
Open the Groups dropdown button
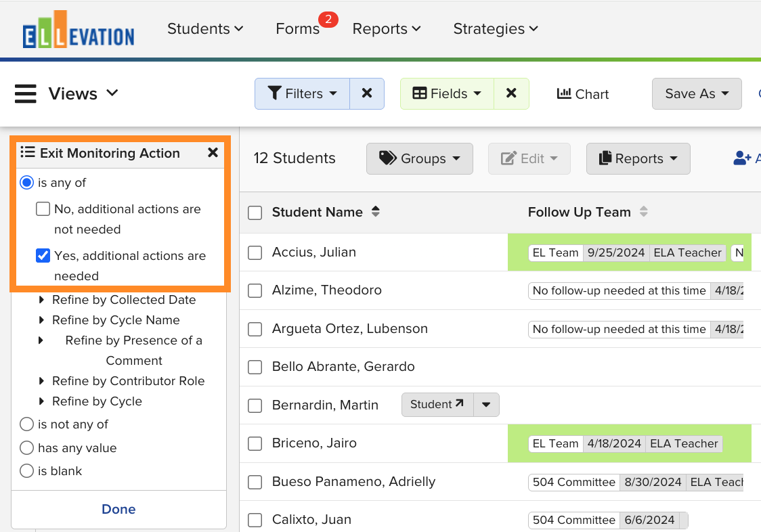(419, 158)
